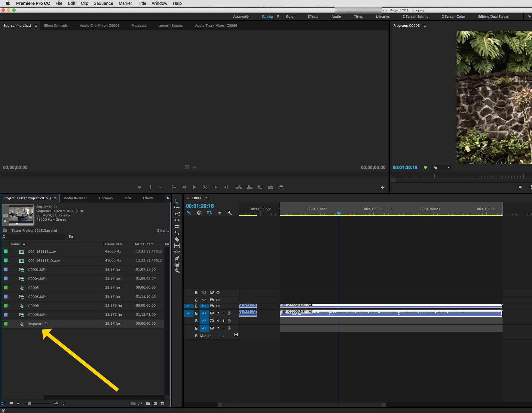Viewport: 532px width, 413px height.
Task: Select the Zoom tool magnifier
Action: coord(177,271)
